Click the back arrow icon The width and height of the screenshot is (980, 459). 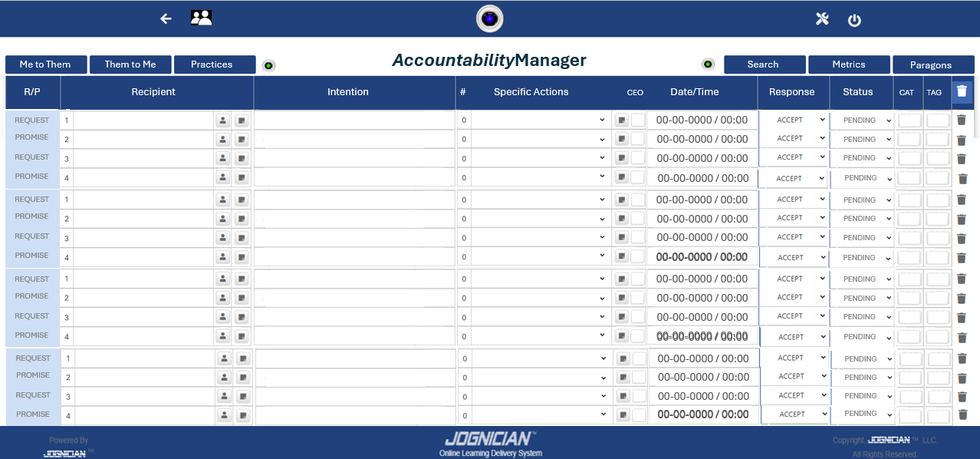pos(166,18)
